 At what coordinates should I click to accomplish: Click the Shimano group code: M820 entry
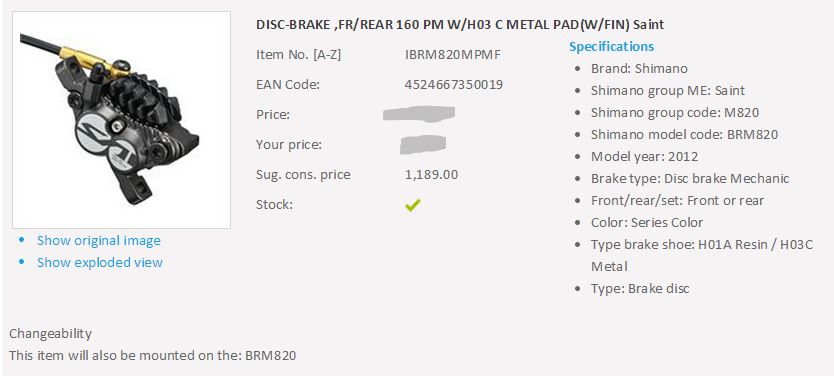tap(674, 113)
